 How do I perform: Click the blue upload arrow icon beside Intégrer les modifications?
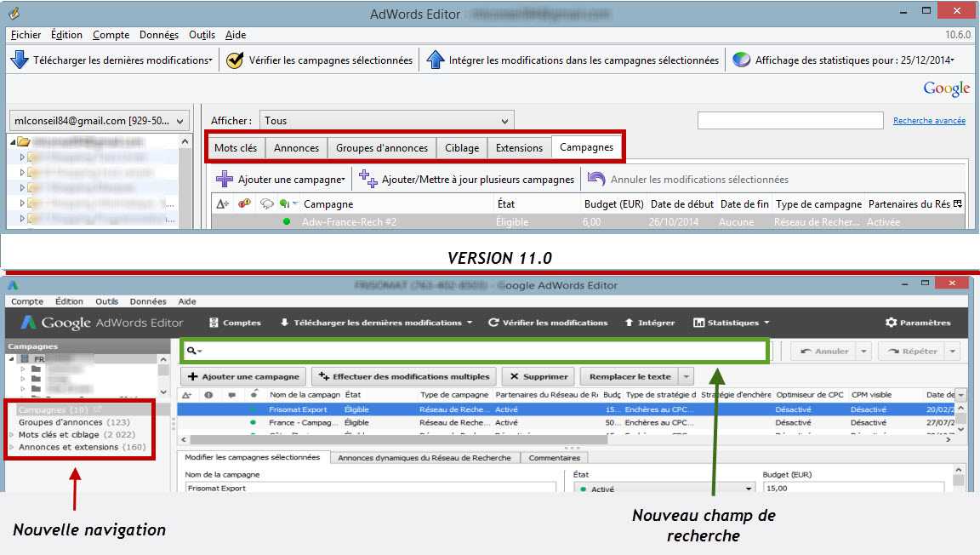click(x=435, y=60)
